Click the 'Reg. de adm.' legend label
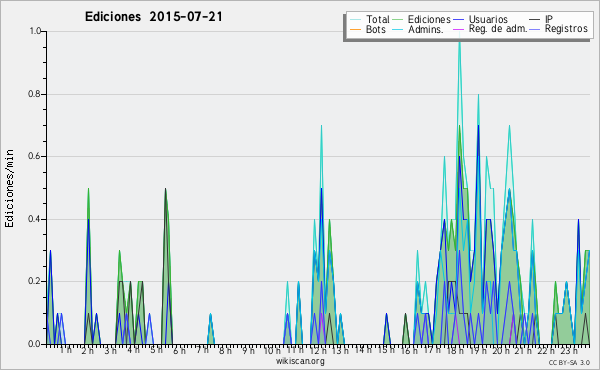Viewport: 600px width, 370px height. click(x=498, y=29)
